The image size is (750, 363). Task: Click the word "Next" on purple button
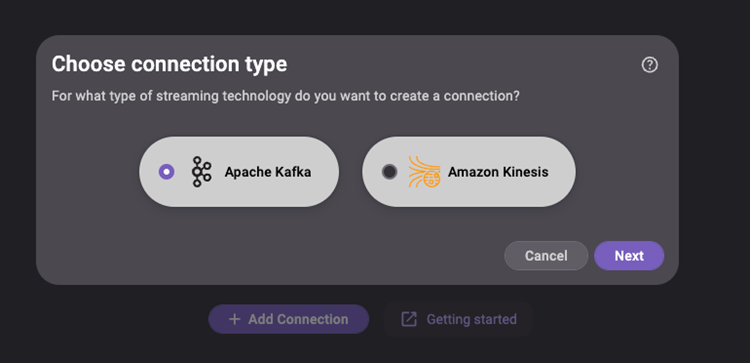pyautogui.click(x=629, y=256)
